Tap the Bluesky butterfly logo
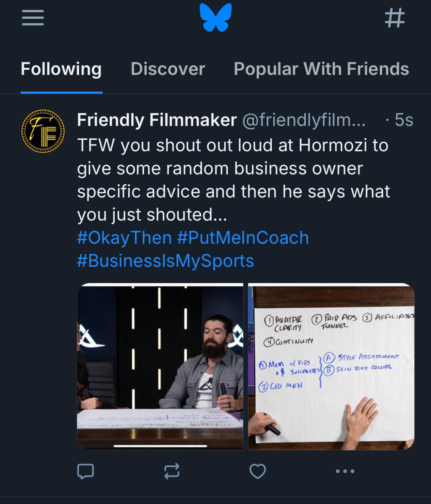The image size is (431, 504). pos(216,17)
